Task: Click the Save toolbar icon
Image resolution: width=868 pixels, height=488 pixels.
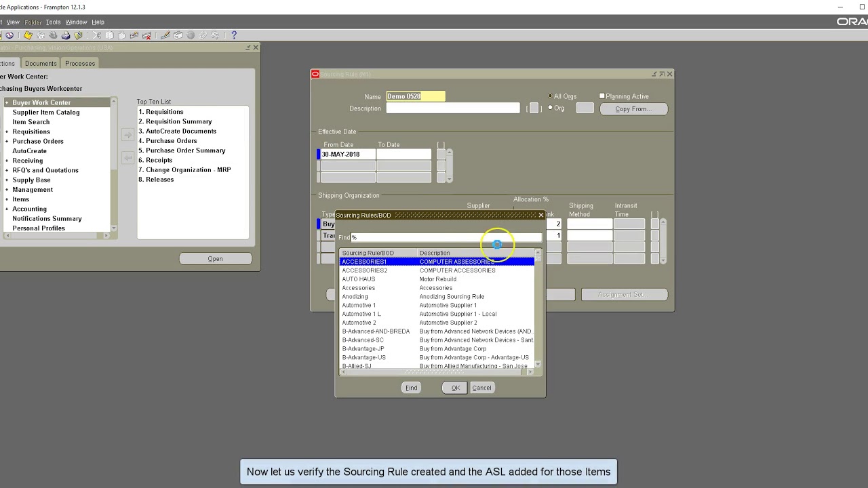Action: point(28,35)
